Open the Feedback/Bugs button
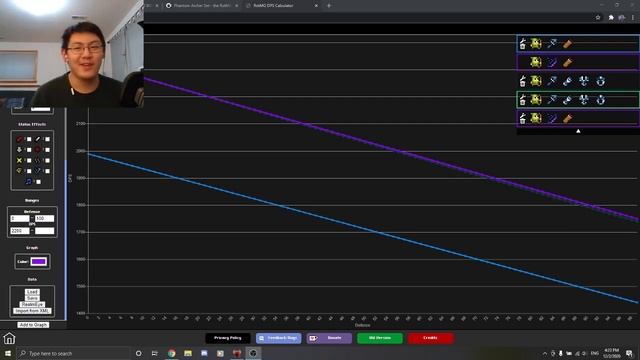Viewport: 640px width, 360px height. tap(279, 338)
